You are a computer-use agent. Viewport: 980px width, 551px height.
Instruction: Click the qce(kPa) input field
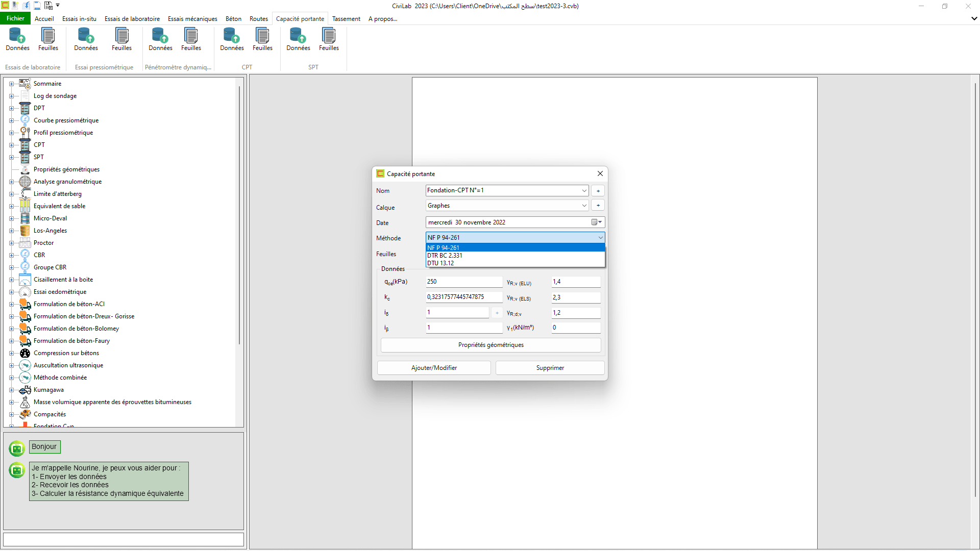(464, 282)
